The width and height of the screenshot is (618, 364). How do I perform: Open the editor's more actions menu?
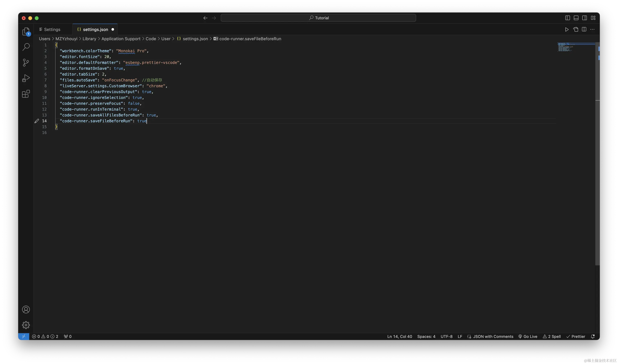(593, 29)
